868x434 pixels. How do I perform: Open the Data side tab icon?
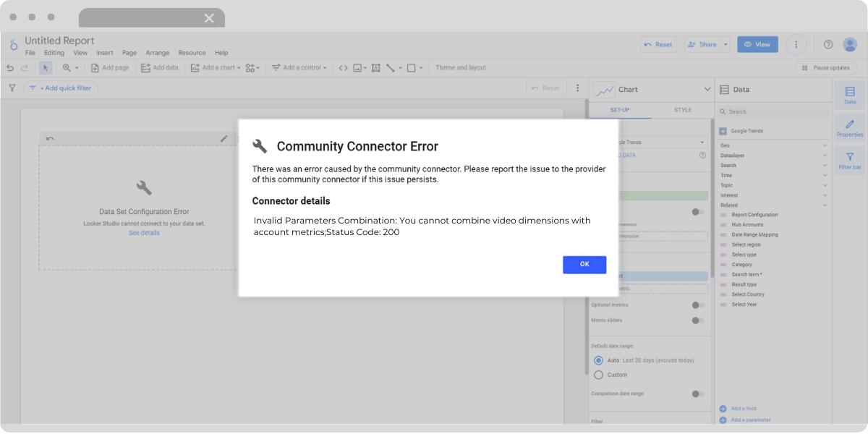click(x=850, y=94)
